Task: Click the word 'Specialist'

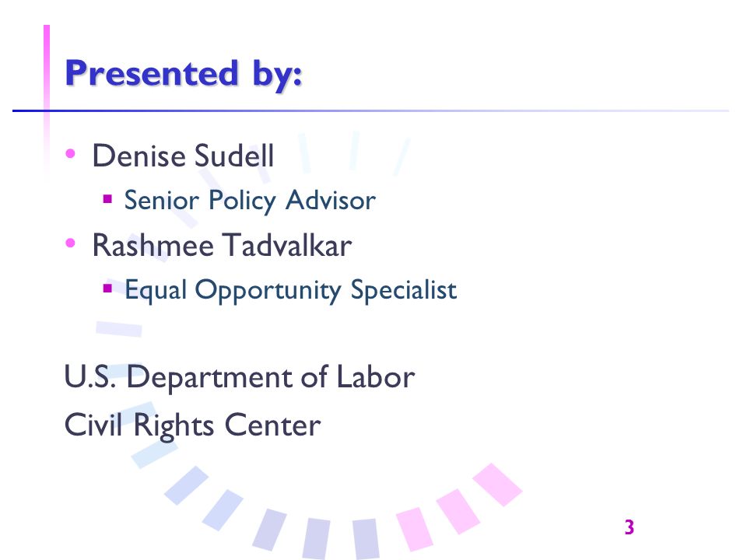Action: [x=404, y=290]
